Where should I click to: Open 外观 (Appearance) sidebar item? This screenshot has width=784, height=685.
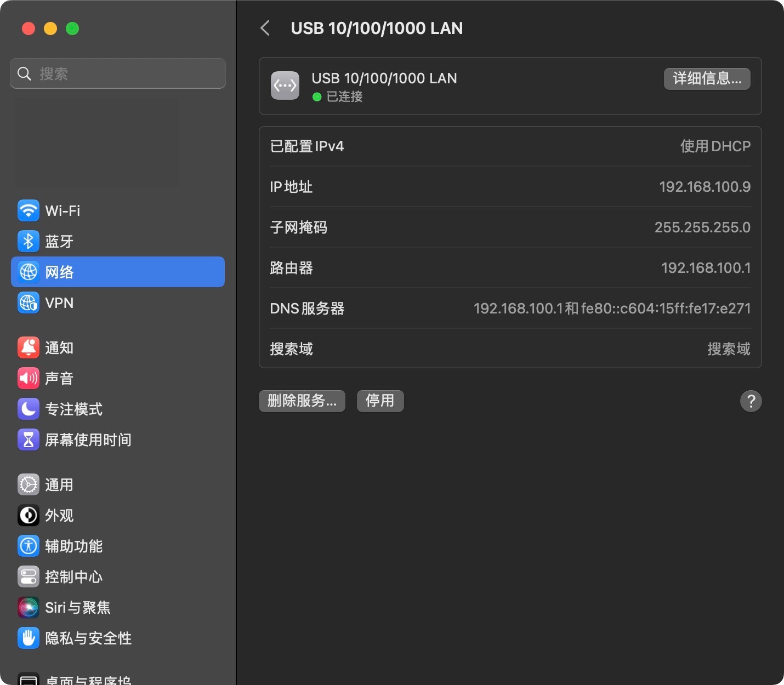tap(59, 516)
